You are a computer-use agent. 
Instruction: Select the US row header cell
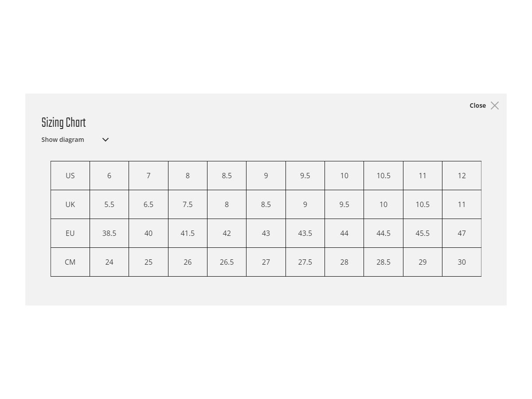70,176
